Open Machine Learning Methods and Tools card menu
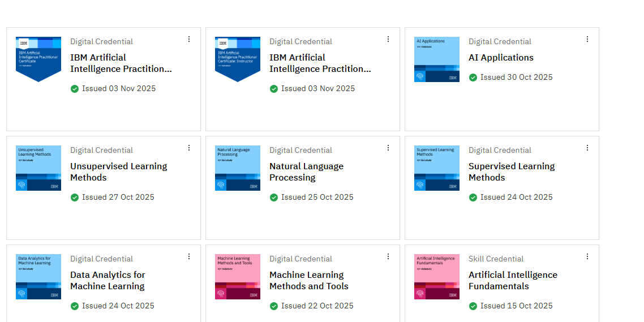 [388, 256]
